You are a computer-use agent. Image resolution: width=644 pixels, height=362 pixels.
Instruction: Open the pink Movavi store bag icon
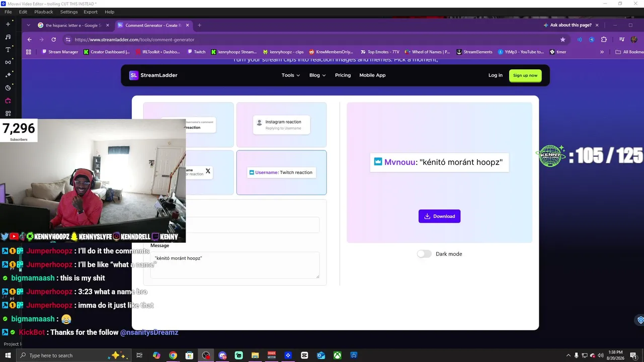(x=8, y=101)
